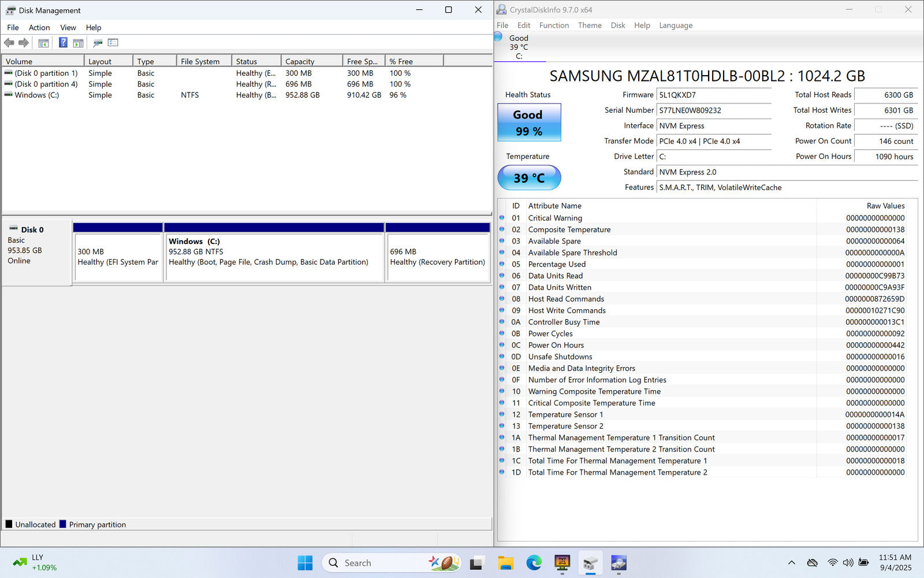Click the blue status dot beside Critical Warning

[502, 218]
